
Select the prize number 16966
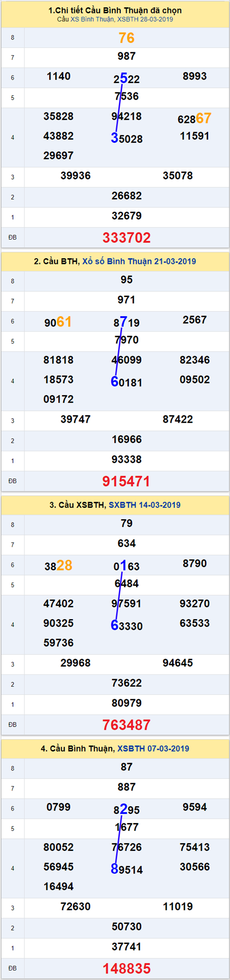click(126, 440)
